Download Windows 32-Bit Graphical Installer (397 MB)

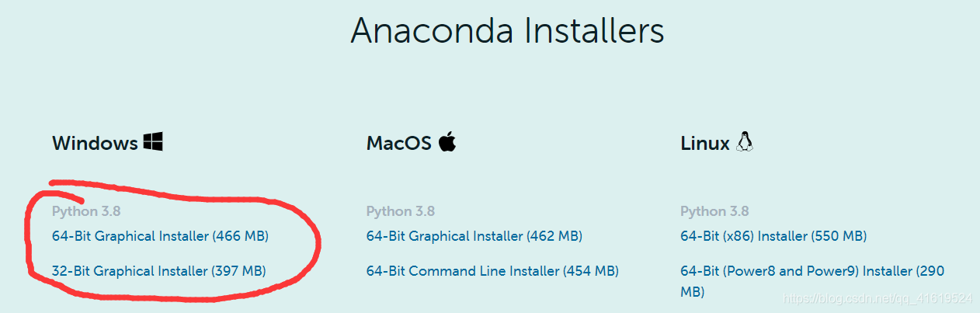(x=159, y=271)
